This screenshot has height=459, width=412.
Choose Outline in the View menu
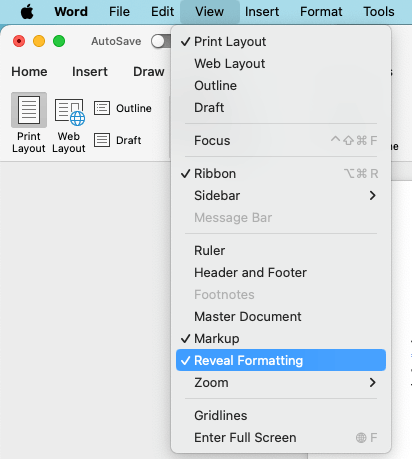click(281, 85)
